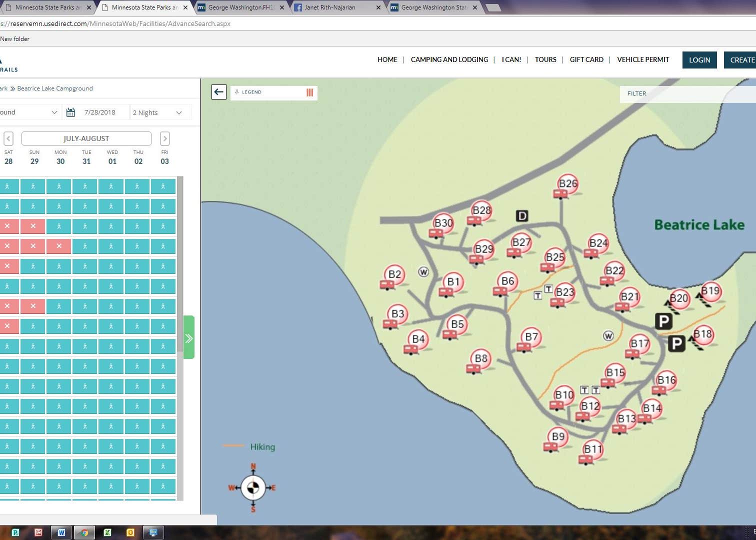
Task: Select campsite B8 marker on map
Action: click(480, 358)
